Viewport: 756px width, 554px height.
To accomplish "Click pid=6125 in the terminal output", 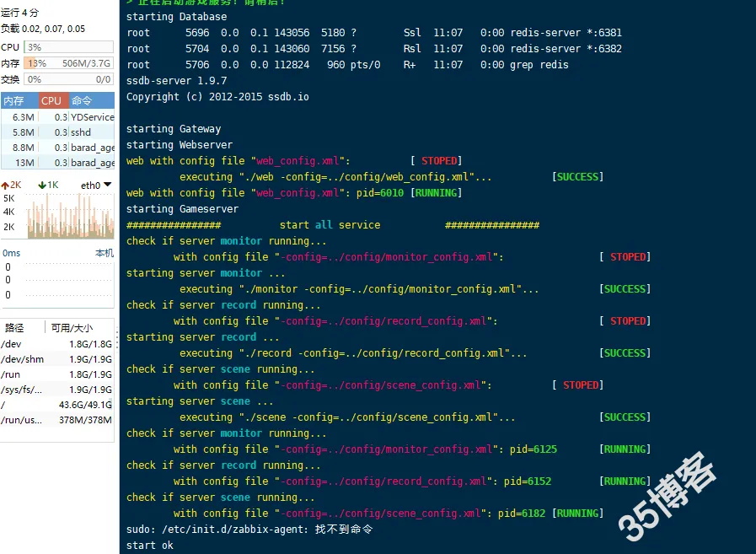I will [533, 449].
